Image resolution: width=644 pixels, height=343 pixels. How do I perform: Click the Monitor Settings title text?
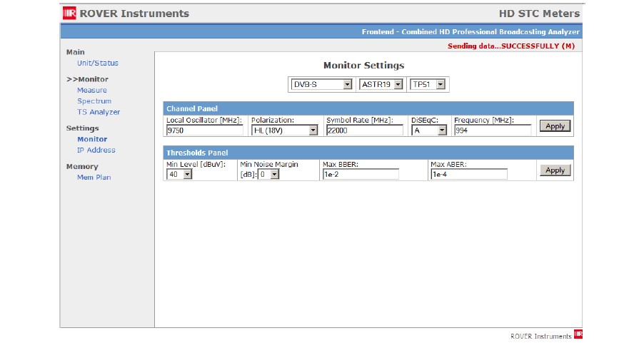tap(364, 65)
